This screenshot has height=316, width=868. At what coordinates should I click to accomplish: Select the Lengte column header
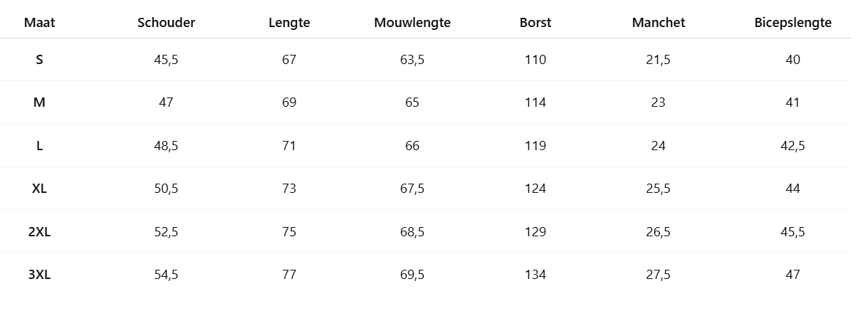[289, 23]
